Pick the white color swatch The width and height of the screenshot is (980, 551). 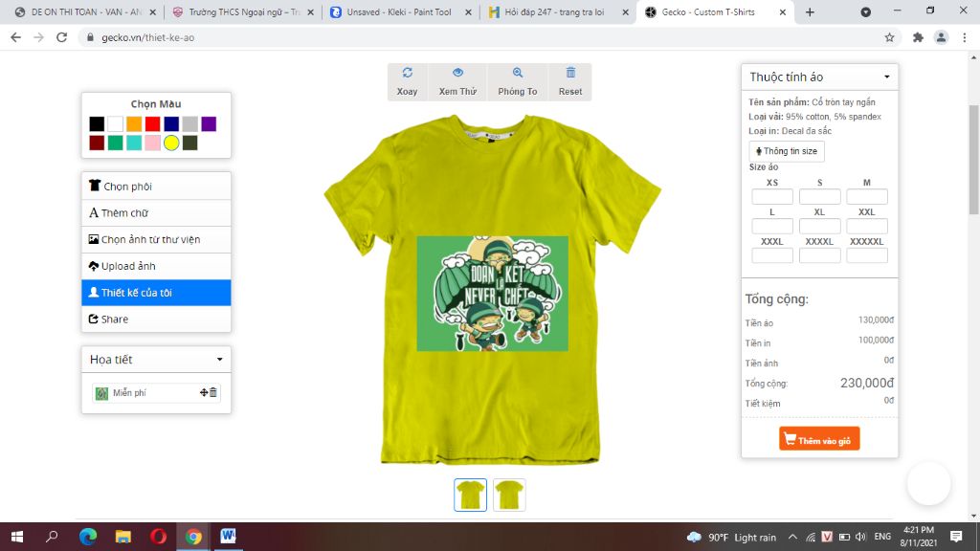[x=116, y=123]
